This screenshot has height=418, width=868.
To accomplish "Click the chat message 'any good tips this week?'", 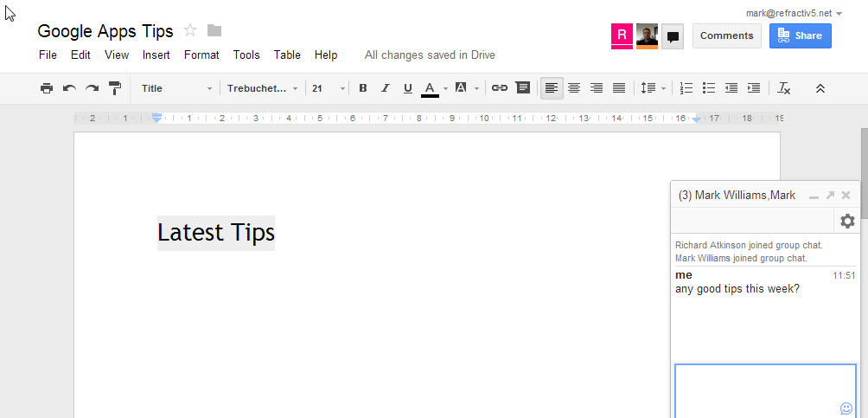I will tap(737, 289).
